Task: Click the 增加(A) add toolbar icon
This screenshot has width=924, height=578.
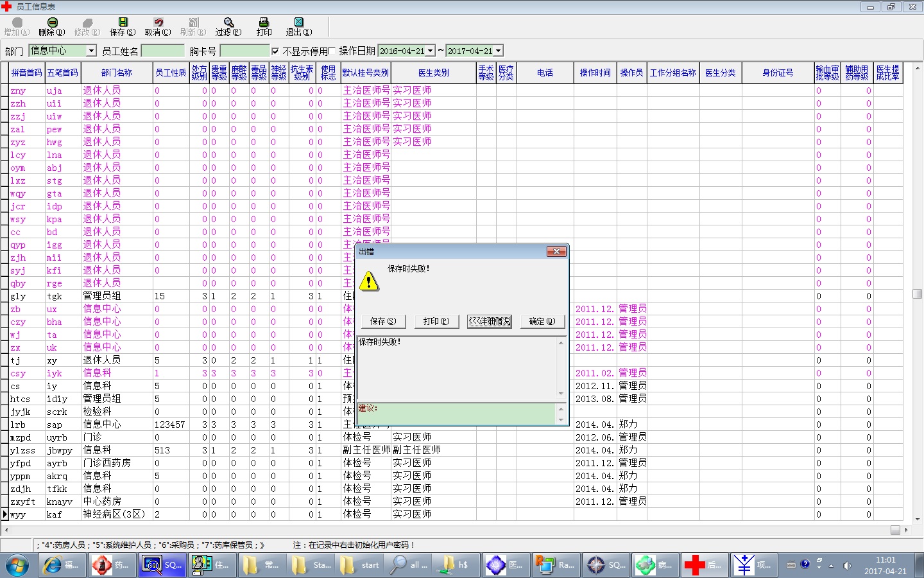Action: pos(17,26)
